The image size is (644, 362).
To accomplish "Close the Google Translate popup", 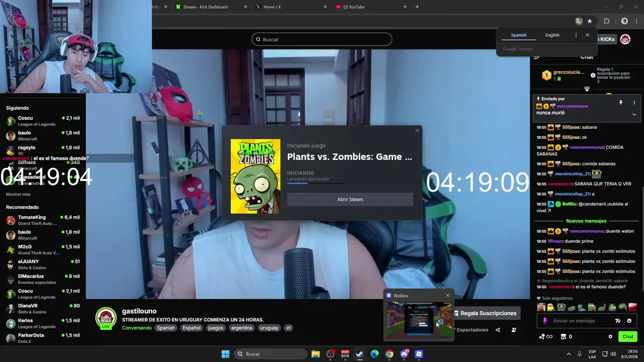I will pyautogui.click(x=587, y=35).
